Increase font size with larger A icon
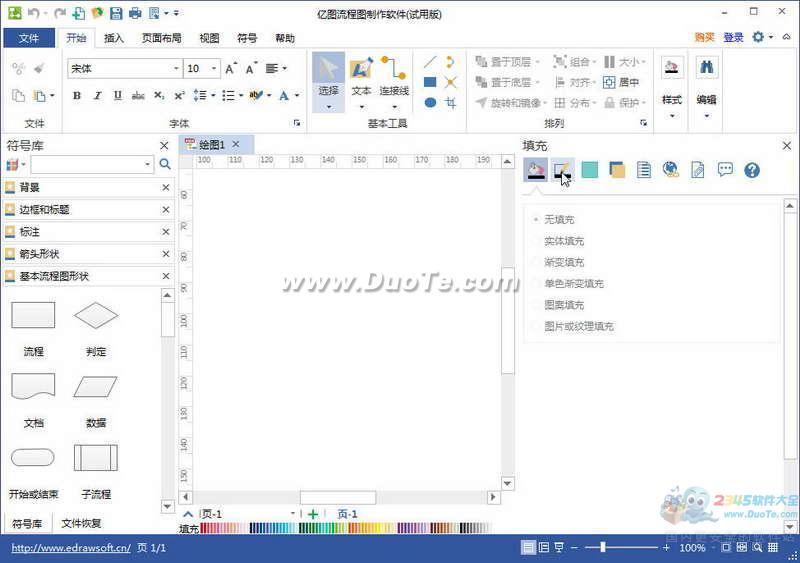The width and height of the screenshot is (800, 563). (231, 68)
